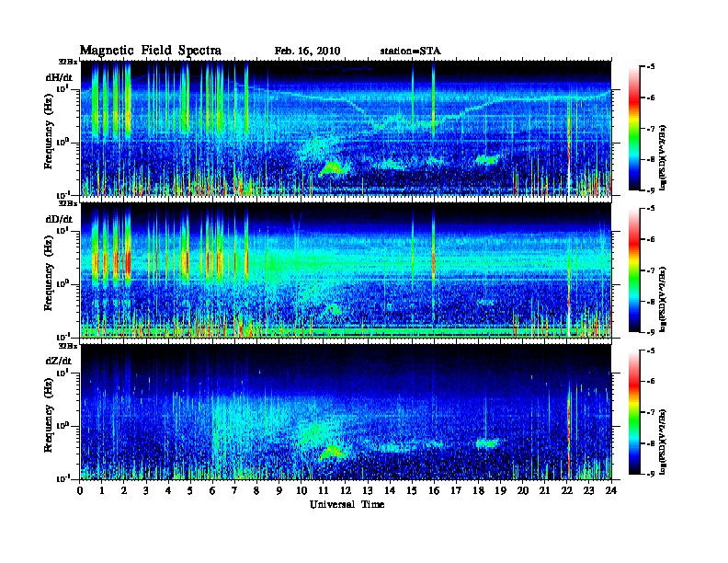This screenshot has width=728, height=563.
Task: Click hour 3 tick label on time axis
Action: coord(146,490)
